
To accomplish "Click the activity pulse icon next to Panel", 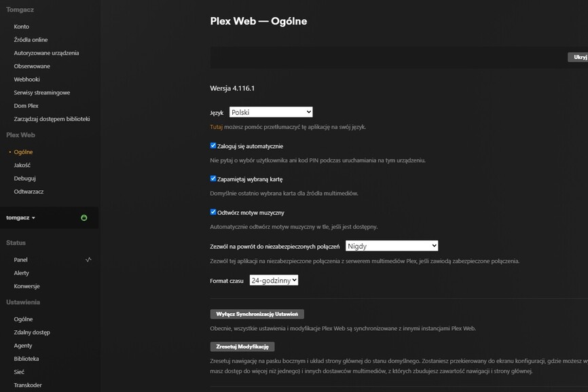I will pos(88,260).
